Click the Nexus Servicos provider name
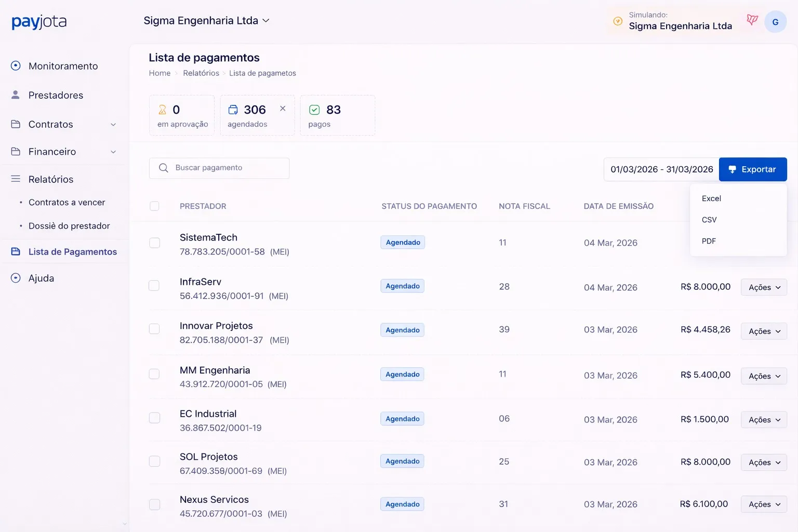This screenshot has width=798, height=532. [214, 499]
